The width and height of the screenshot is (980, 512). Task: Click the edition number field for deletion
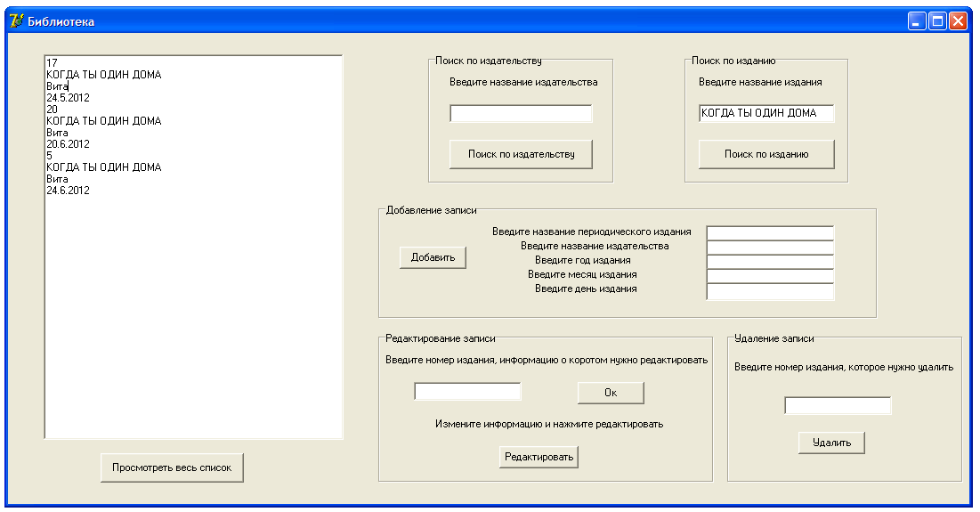838,405
